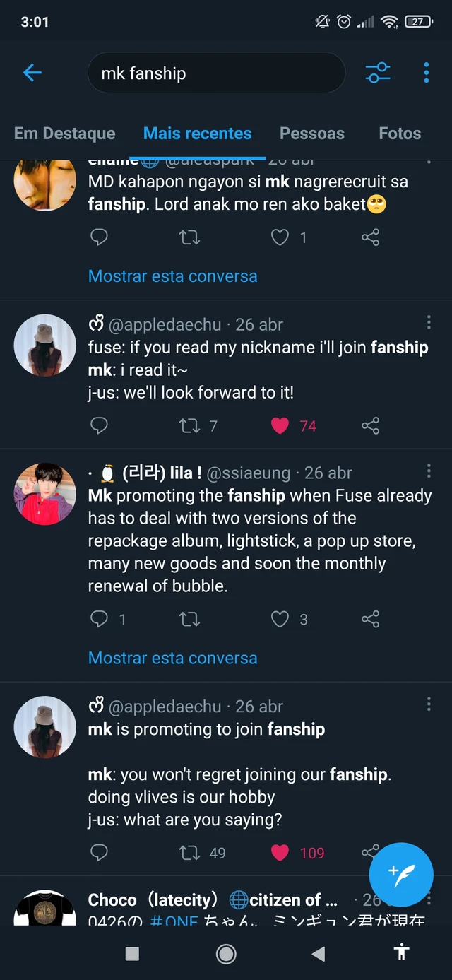Open options menu on lila's tweet
Viewport: 452px width, 980px height.
click(429, 471)
